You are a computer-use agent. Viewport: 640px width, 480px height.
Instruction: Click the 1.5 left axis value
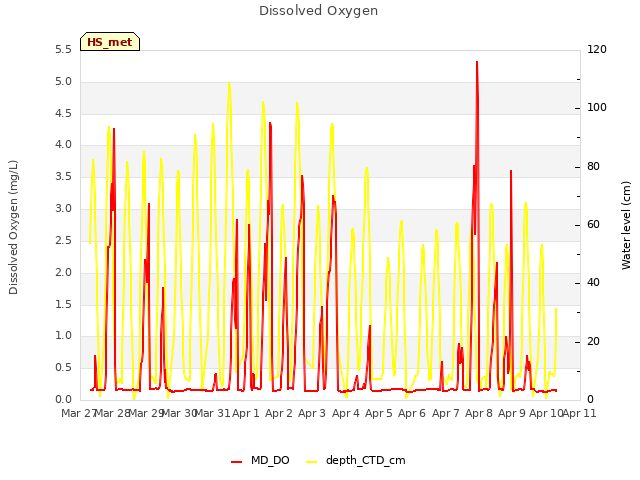tap(63, 304)
